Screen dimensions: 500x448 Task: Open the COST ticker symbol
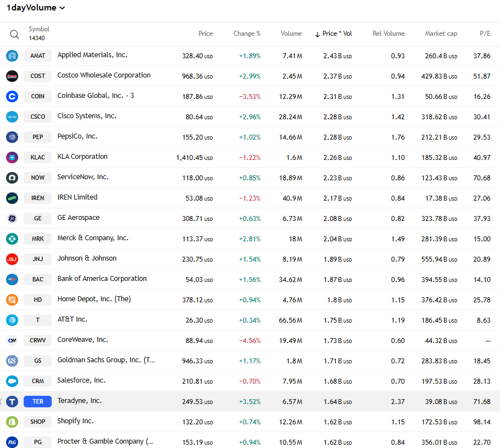37,76
